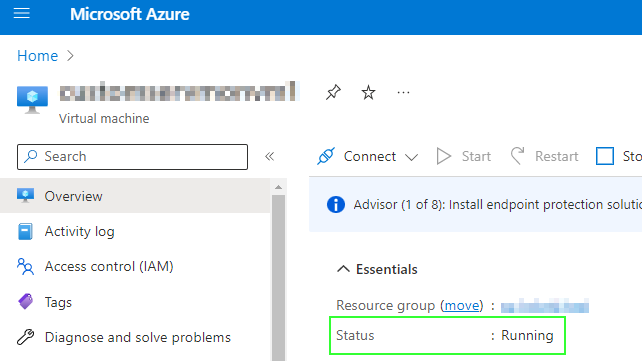The height and width of the screenshot is (361, 642).
Task: Click the Connect plug icon
Action: (326, 156)
